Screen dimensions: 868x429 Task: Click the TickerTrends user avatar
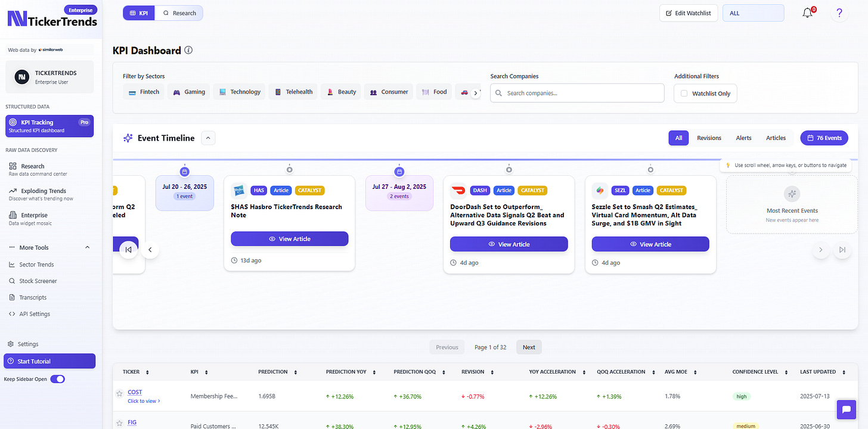click(22, 77)
